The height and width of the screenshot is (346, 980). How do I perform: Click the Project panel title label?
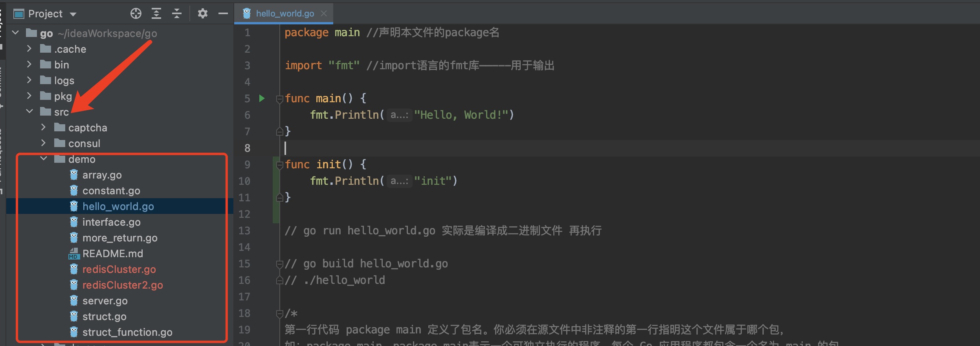pos(45,14)
